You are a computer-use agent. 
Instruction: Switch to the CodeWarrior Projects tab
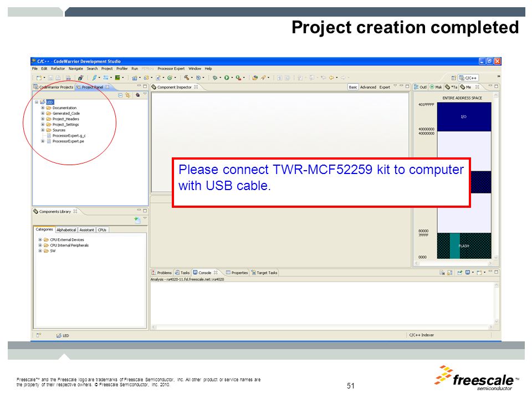tap(53, 87)
